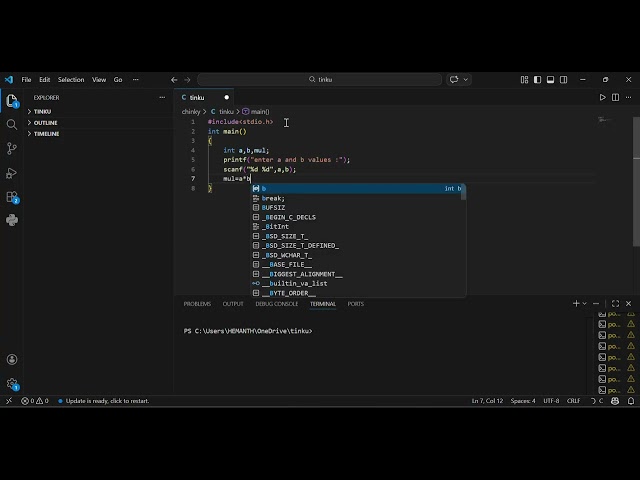Image resolution: width=640 pixels, height=480 pixels.
Task: Open errors and warnings status indicator
Action: point(35,401)
